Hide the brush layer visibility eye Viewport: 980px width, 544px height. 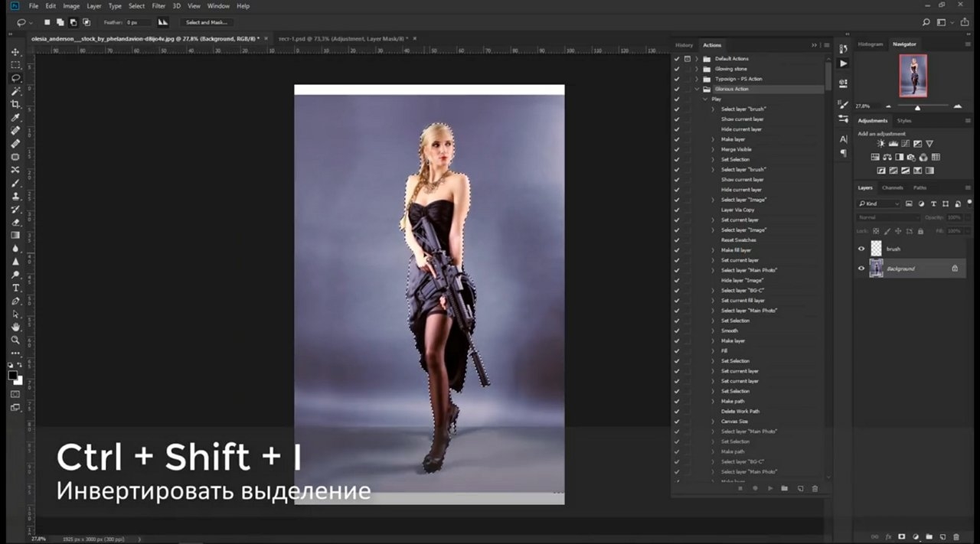tap(861, 249)
